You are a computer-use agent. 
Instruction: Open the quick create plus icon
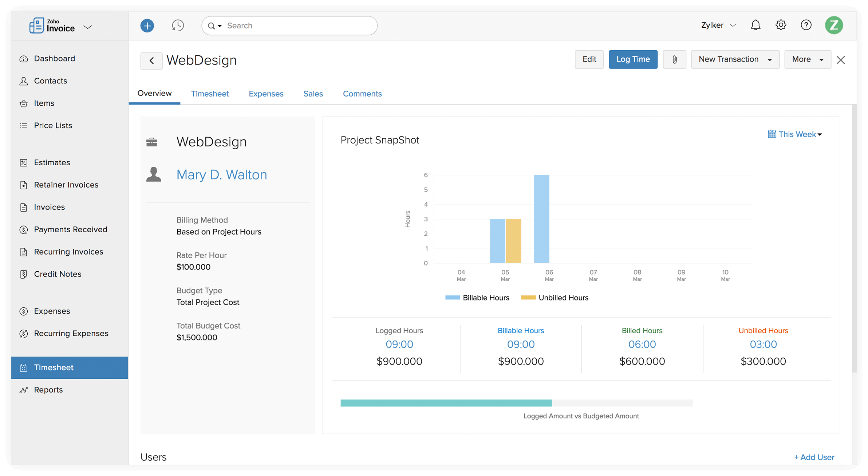(147, 25)
